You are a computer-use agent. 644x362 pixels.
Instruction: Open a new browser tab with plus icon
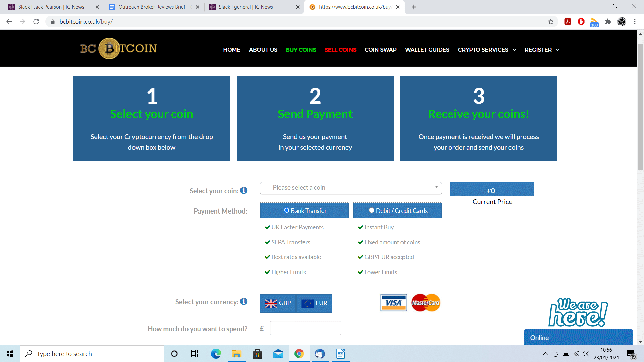tap(414, 7)
